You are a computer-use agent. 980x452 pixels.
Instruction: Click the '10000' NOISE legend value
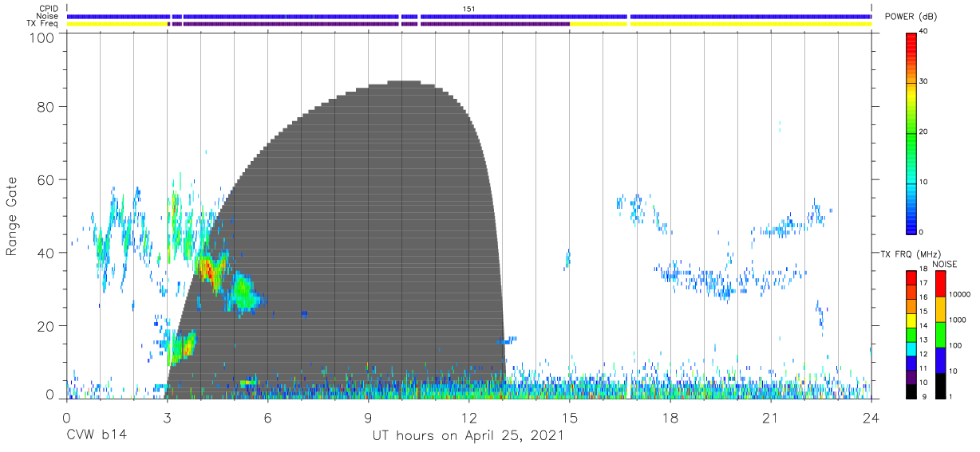959,293
